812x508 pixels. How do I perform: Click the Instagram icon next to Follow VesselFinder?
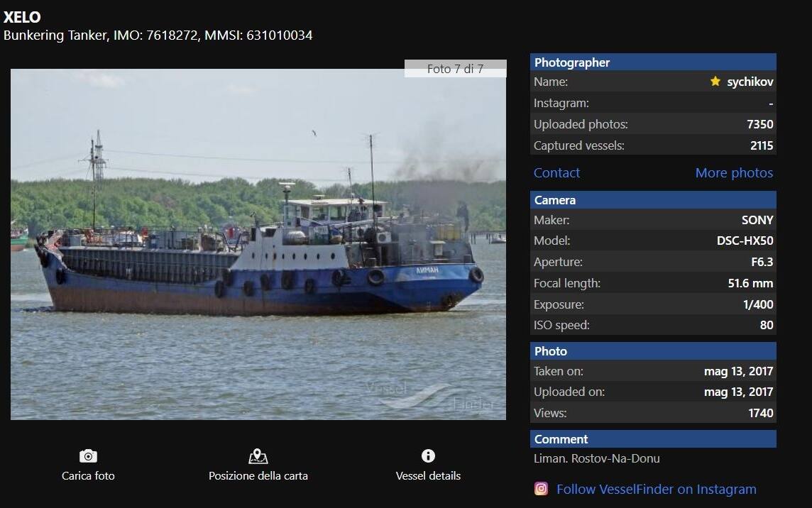(541, 489)
